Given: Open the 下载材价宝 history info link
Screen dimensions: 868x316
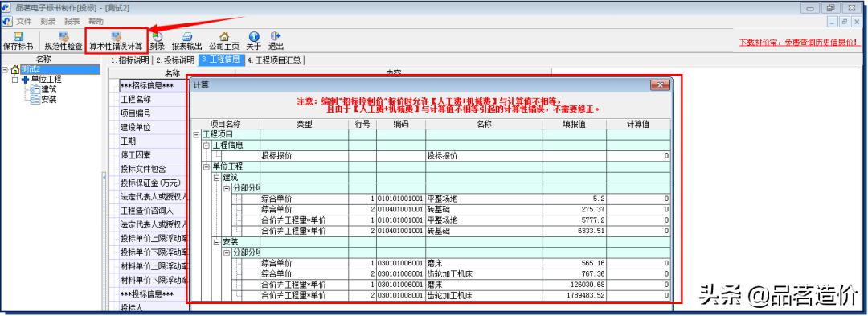Looking at the screenshot, I should click(800, 42).
